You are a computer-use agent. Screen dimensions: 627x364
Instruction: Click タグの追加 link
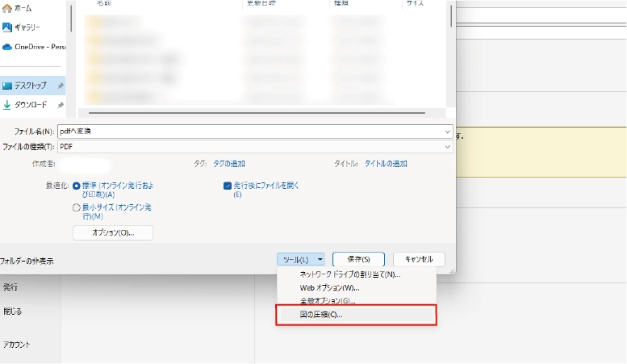pos(229,164)
